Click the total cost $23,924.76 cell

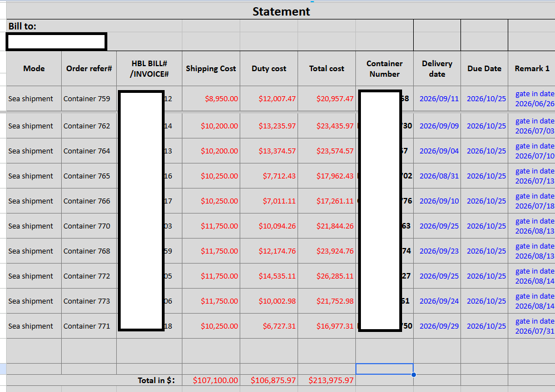pos(326,251)
